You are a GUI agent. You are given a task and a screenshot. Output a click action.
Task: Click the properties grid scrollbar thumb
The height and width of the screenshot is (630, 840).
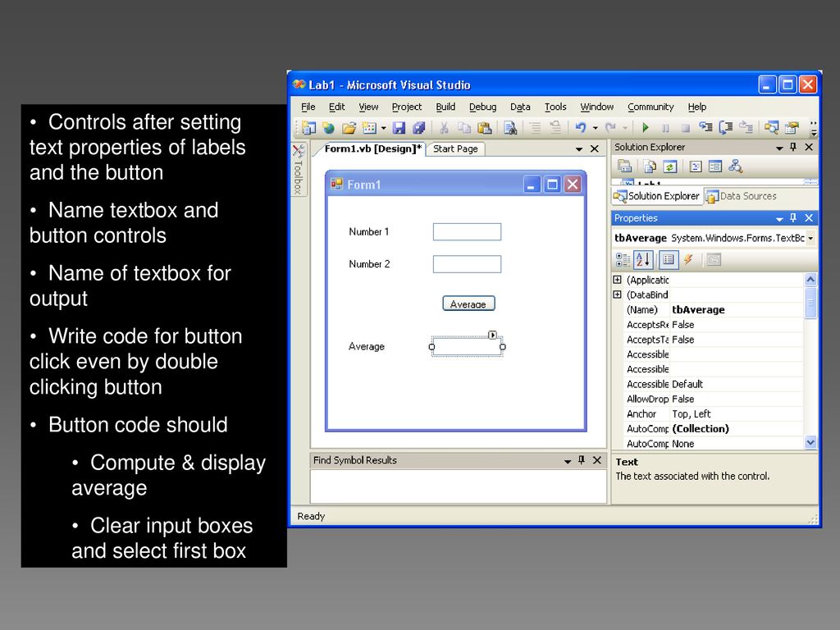pos(810,303)
